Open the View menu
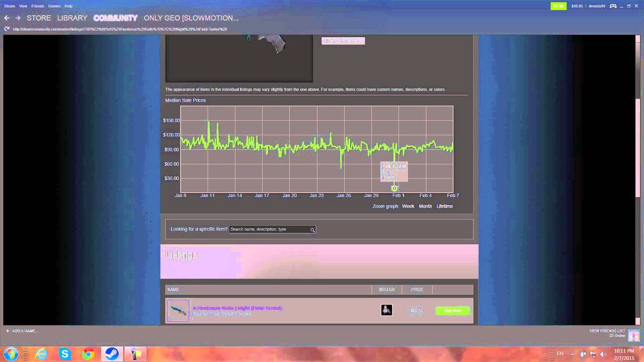This screenshot has height=362, width=644. click(x=23, y=6)
